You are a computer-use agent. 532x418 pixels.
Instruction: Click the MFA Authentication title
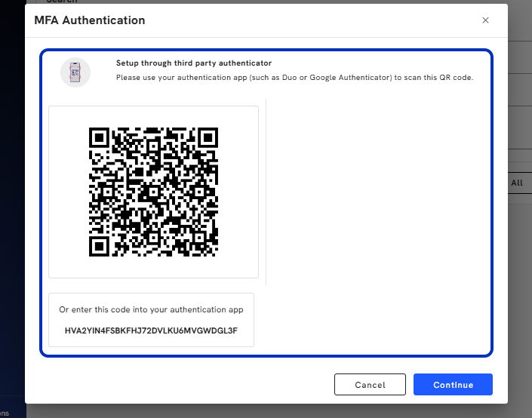90,20
